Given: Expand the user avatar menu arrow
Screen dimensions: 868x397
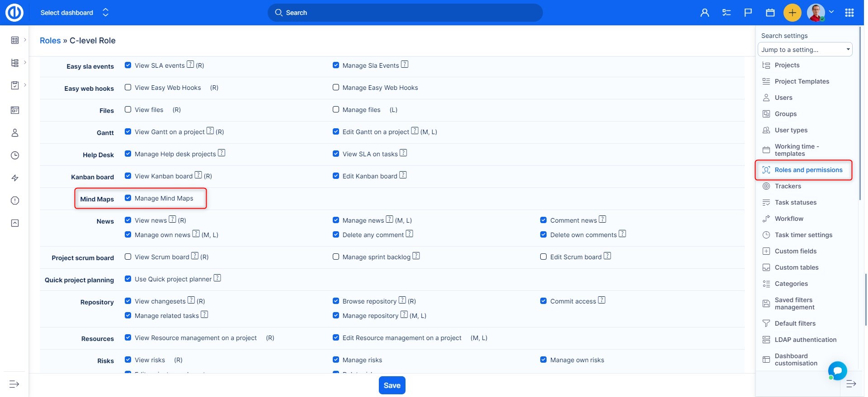Looking at the screenshot, I should tap(831, 12).
